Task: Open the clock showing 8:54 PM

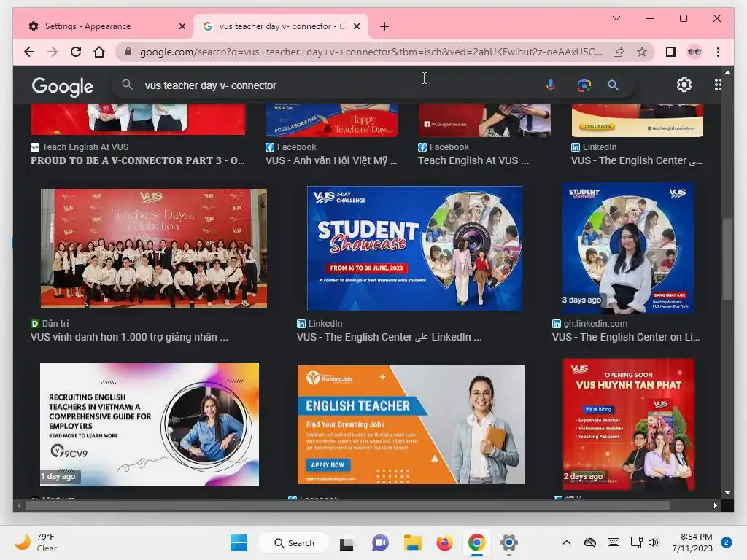Action: [x=692, y=542]
